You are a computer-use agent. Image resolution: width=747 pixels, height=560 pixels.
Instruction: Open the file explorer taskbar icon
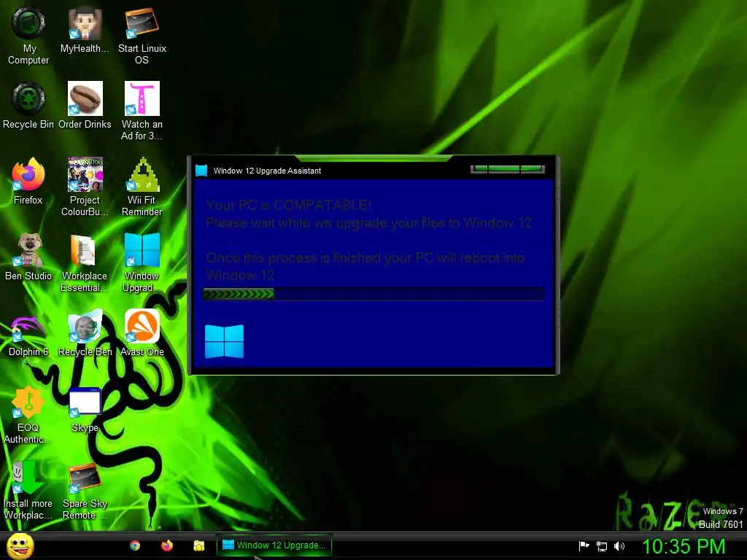tap(199, 545)
